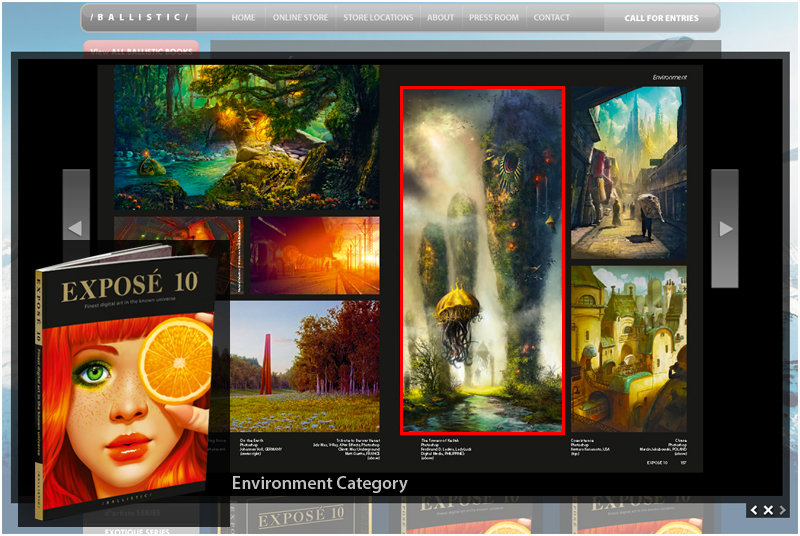Select the enchanted forest river artwork
The image size is (800, 536).
246,137
